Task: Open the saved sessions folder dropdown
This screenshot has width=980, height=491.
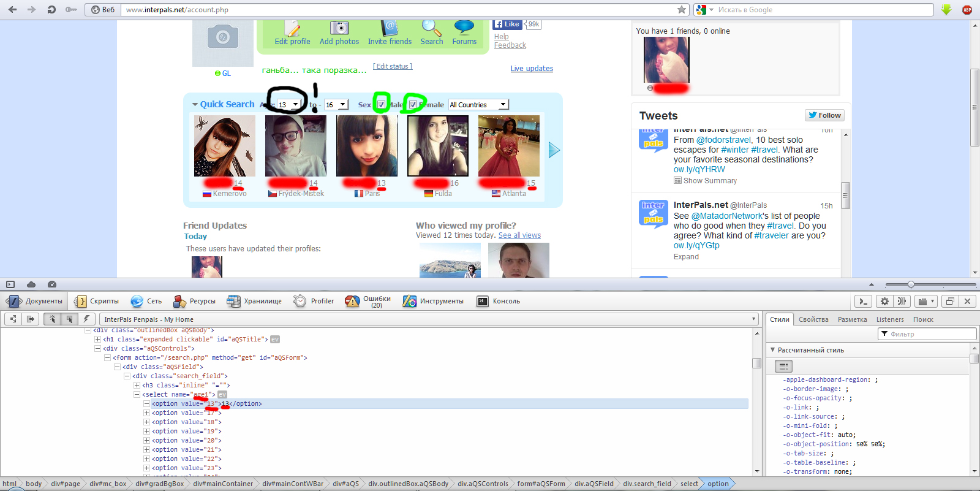Action: coord(925,301)
